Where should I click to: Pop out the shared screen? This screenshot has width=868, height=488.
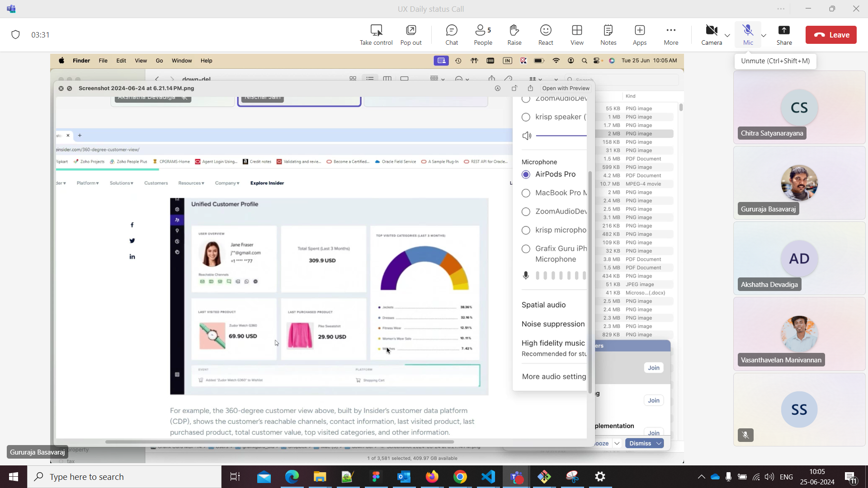tap(410, 35)
